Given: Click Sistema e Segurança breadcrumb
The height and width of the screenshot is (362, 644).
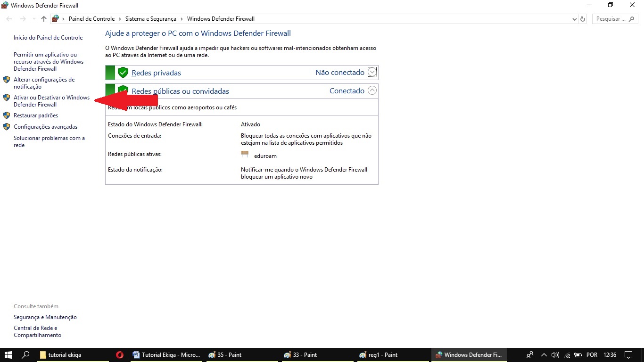Looking at the screenshot, I should [150, 19].
